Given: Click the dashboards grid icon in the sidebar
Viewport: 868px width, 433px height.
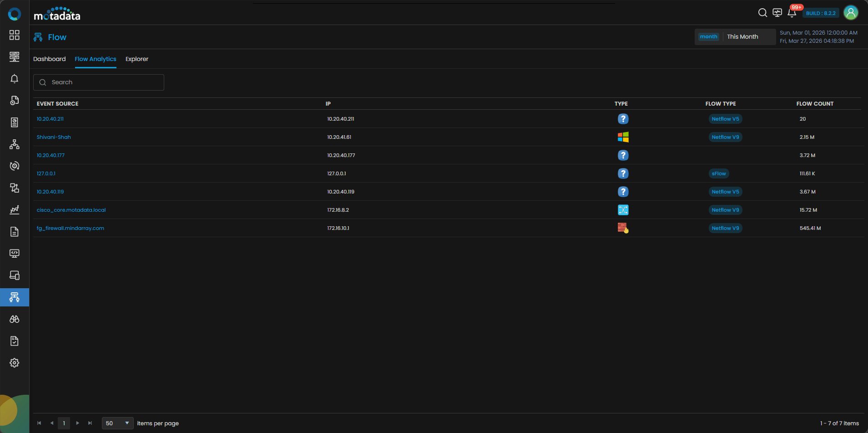Looking at the screenshot, I should (15, 35).
